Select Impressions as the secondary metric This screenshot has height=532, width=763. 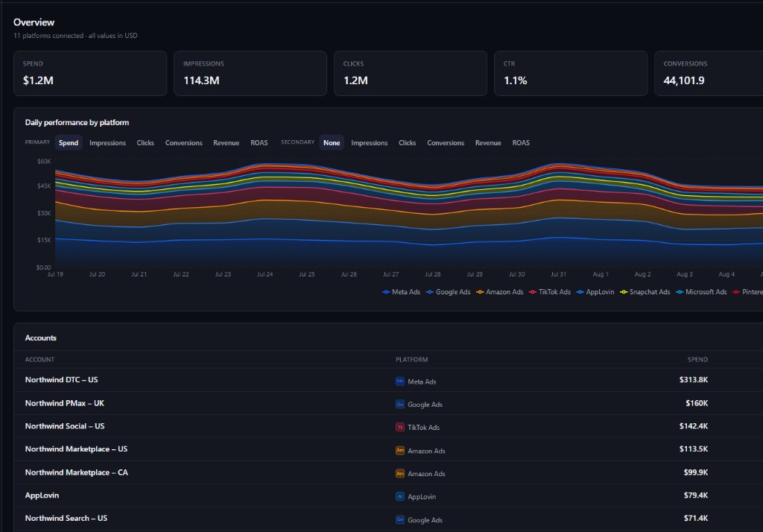tap(370, 142)
